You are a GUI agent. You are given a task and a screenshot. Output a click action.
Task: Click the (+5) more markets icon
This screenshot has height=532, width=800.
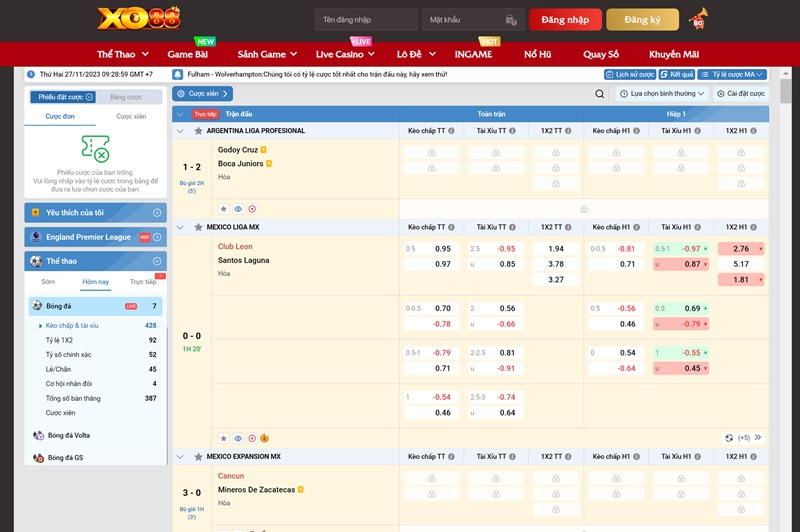[729, 438]
